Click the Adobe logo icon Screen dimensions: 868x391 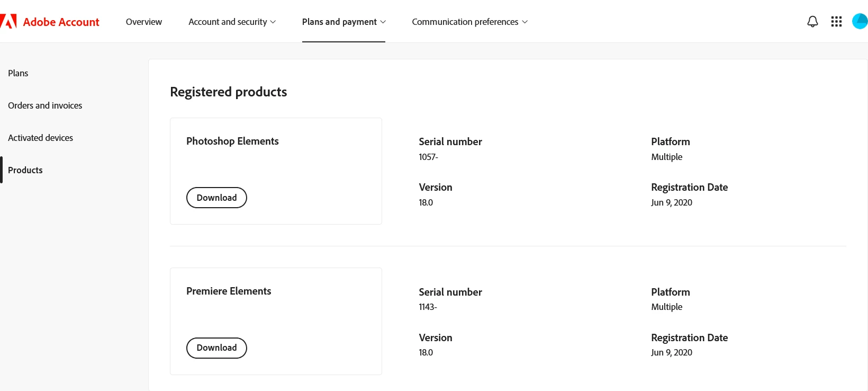click(x=8, y=22)
